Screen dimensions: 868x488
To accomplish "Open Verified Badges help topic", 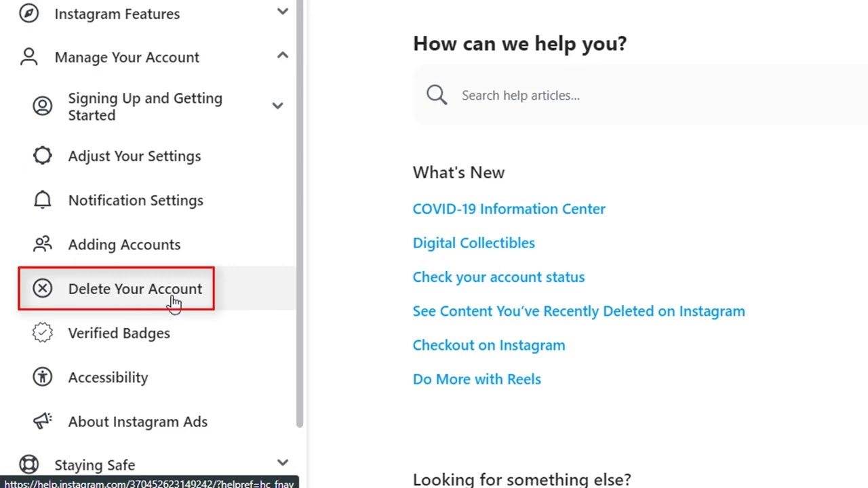I will (x=119, y=333).
